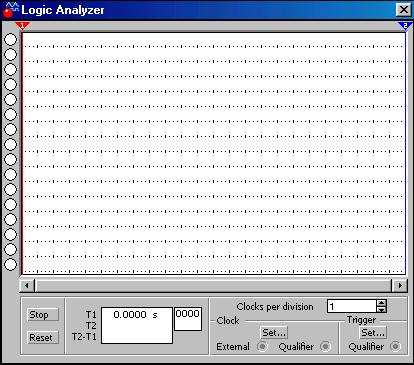Select the Trigger Qualifier indicator
Screen dimensions: 414x365
pos(395,347)
